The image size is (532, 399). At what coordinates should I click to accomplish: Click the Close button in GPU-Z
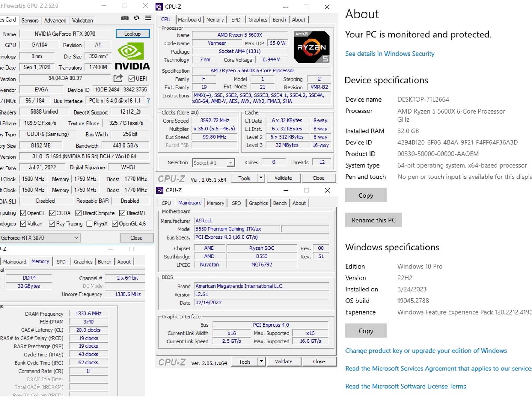click(x=136, y=238)
